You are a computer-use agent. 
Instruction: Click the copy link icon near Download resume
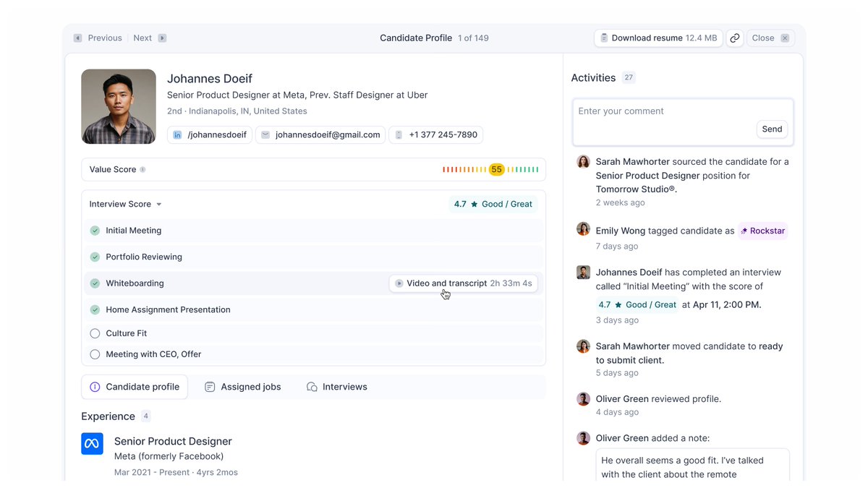point(734,37)
